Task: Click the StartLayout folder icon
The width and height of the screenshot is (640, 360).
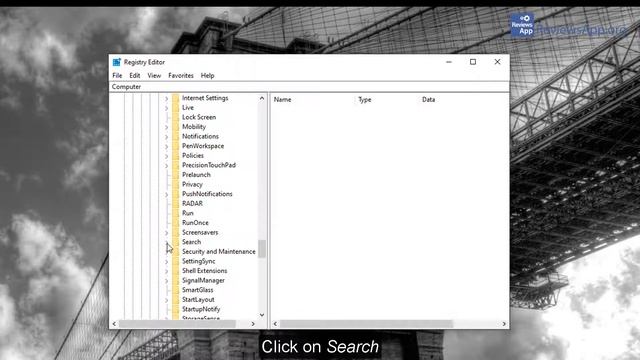Action: [x=176, y=300]
